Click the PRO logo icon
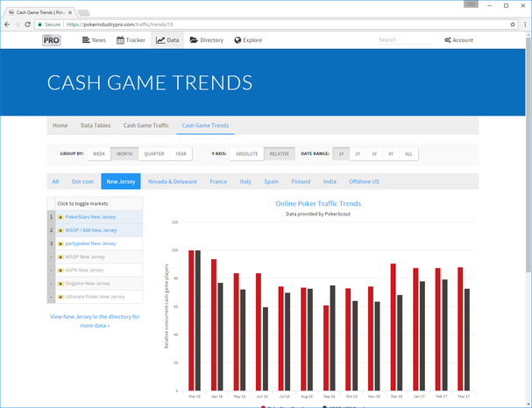 [52, 40]
